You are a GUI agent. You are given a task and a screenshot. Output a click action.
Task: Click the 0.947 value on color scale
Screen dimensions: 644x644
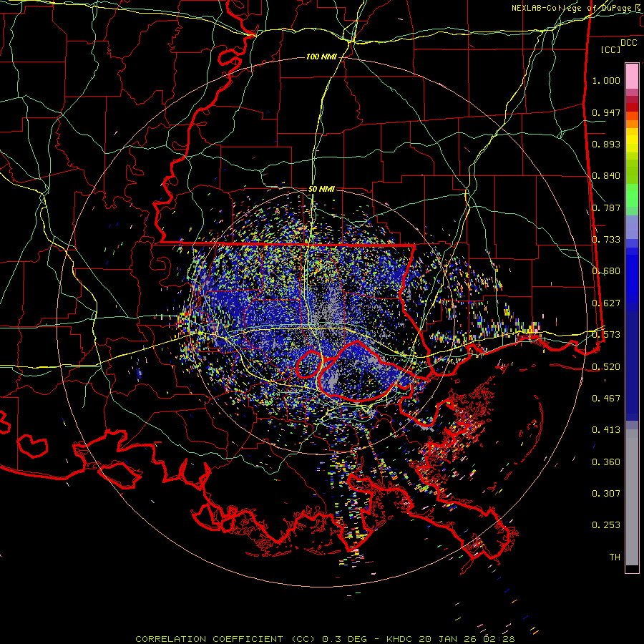coord(606,112)
